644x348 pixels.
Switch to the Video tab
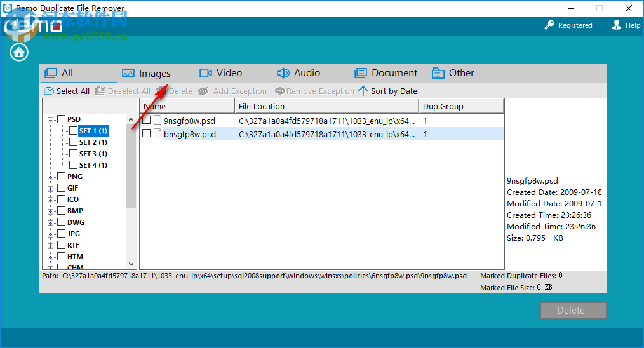(221, 73)
